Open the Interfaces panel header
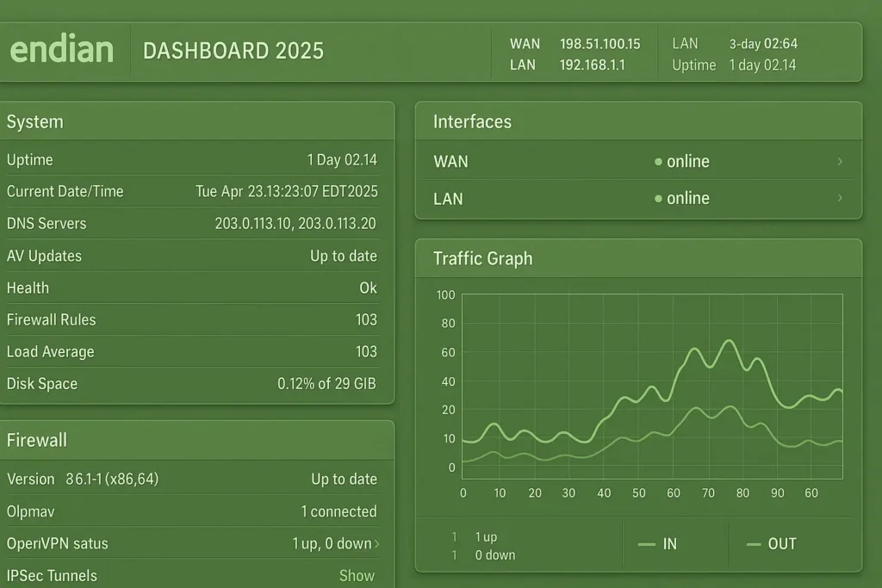The image size is (882, 588). [x=472, y=122]
